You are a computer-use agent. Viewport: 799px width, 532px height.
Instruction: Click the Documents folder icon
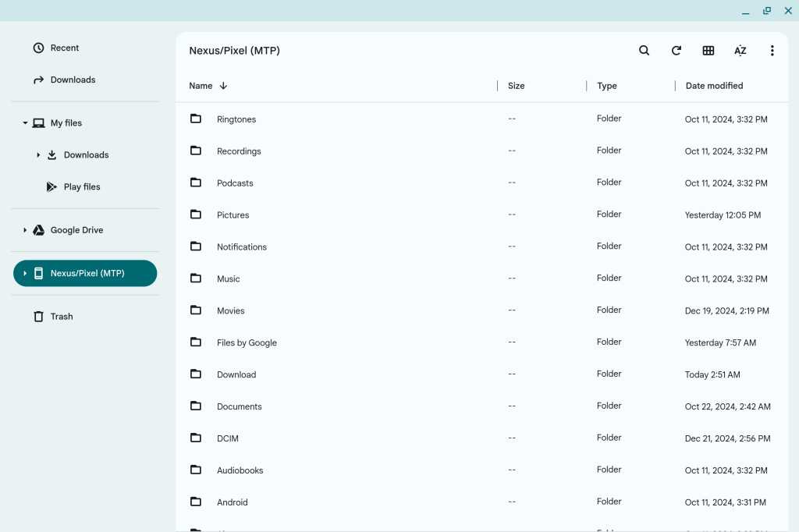coord(196,406)
